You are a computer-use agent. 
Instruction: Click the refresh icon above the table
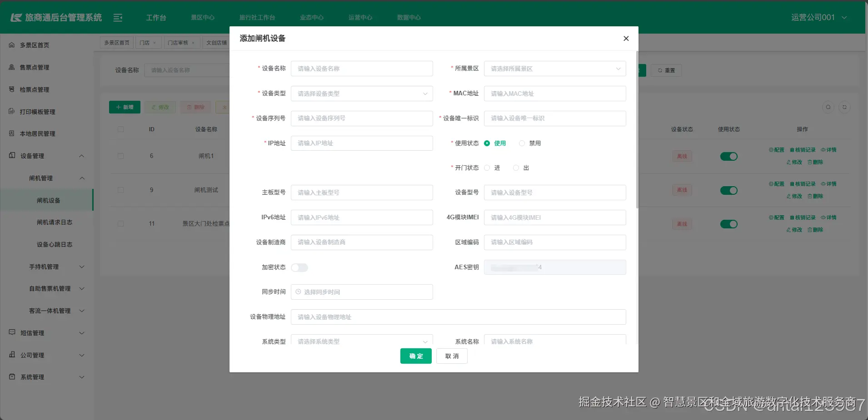(x=844, y=107)
